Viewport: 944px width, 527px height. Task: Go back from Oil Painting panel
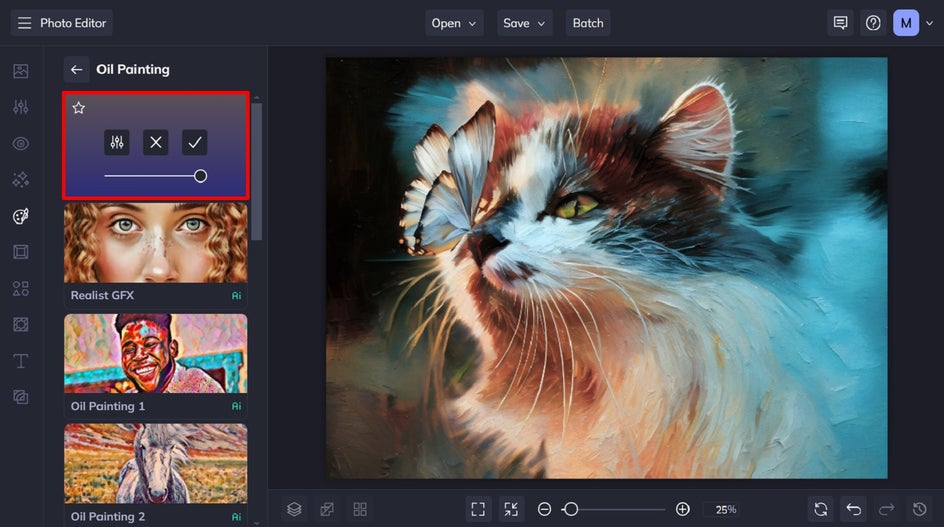76,69
